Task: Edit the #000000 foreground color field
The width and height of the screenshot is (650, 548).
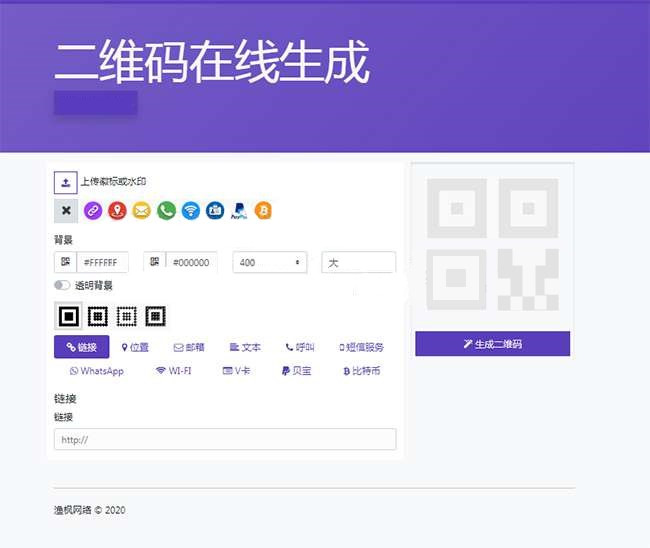Action: pyautogui.click(x=192, y=262)
